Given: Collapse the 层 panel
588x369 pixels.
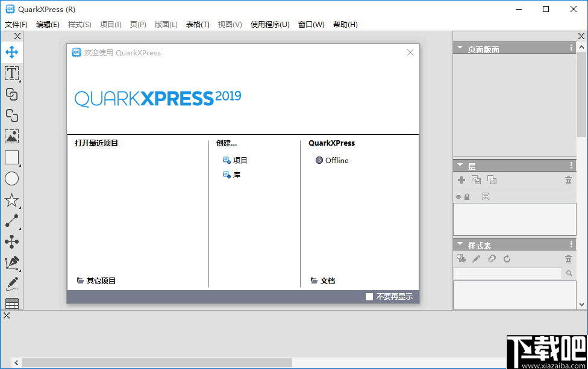Looking at the screenshot, I should point(460,164).
